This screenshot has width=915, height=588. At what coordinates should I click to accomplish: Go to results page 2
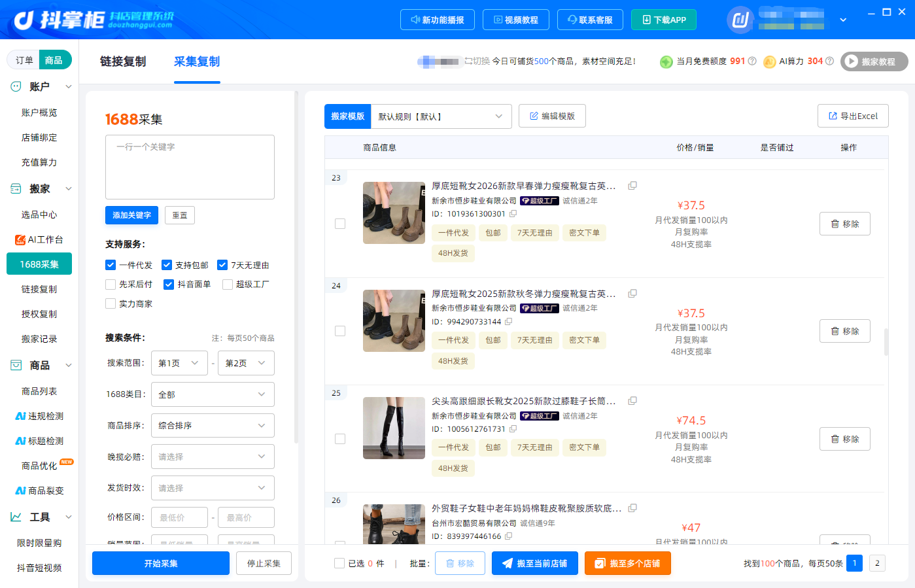point(877,563)
